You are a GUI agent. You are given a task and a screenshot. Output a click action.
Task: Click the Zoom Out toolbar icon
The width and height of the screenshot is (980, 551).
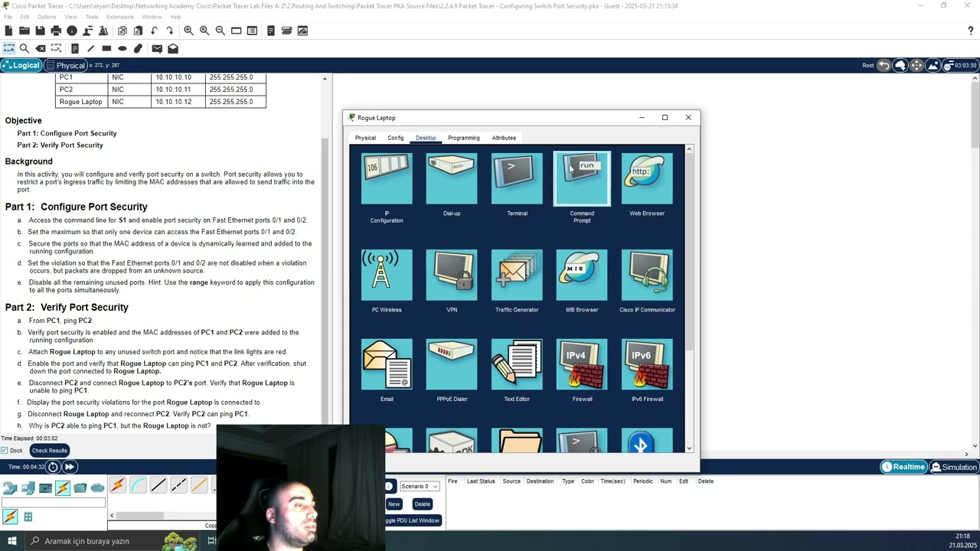click(x=220, y=31)
